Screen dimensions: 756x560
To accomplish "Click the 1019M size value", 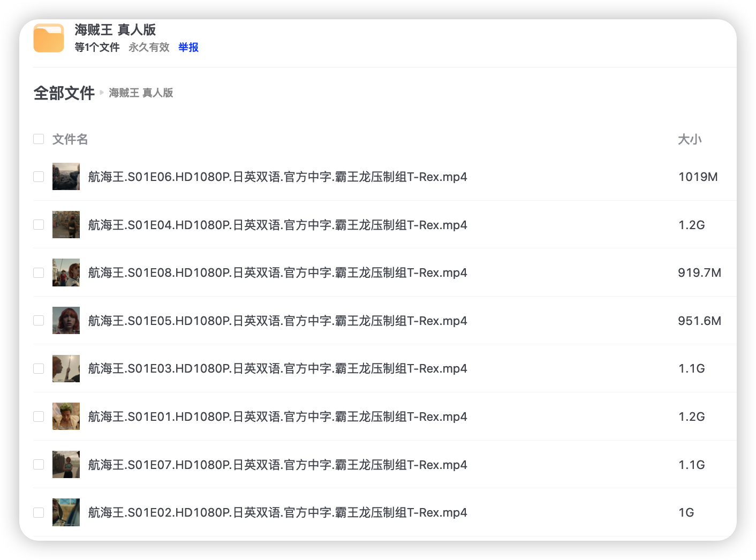I will tap(698, 177).
